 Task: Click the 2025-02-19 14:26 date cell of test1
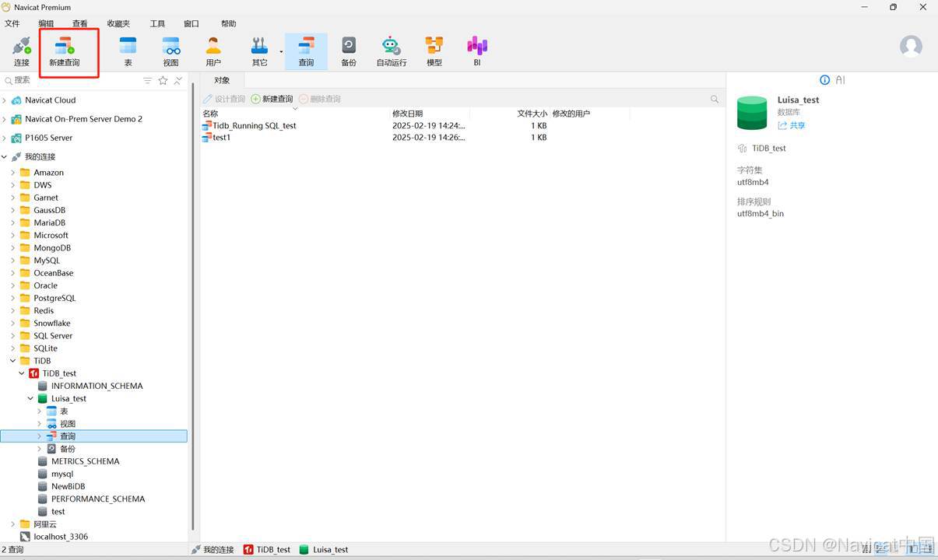point(429,138)
